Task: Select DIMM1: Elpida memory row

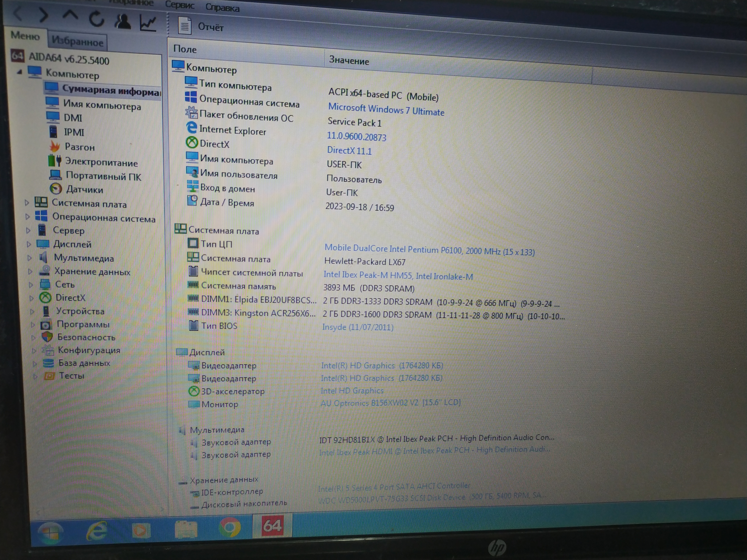Action: (259, 299)
